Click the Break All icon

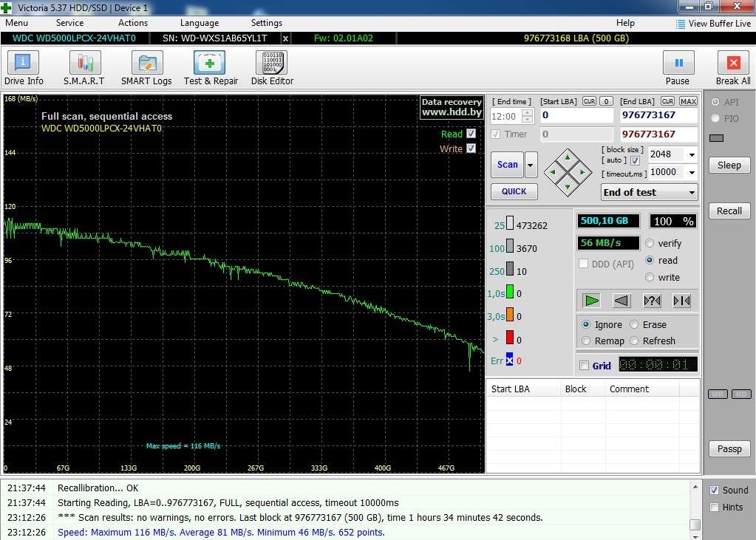[x=732, y=64]
